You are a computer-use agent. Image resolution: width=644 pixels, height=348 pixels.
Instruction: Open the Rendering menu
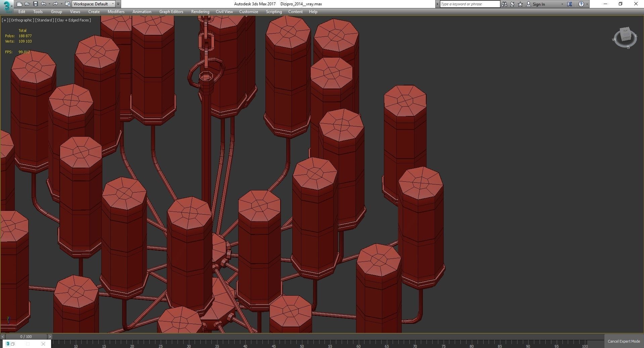pyautogui.click(x=200, y=12)
